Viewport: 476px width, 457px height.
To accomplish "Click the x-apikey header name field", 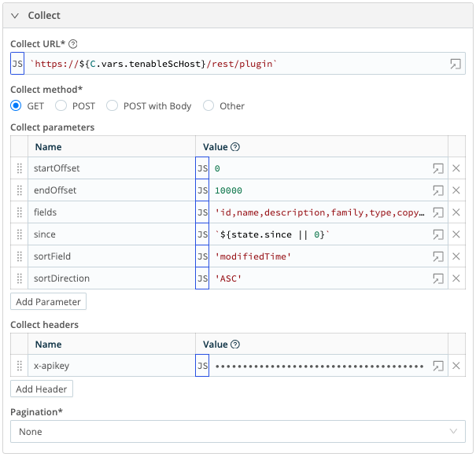I will pyautogui.click(x=112, y=366).
